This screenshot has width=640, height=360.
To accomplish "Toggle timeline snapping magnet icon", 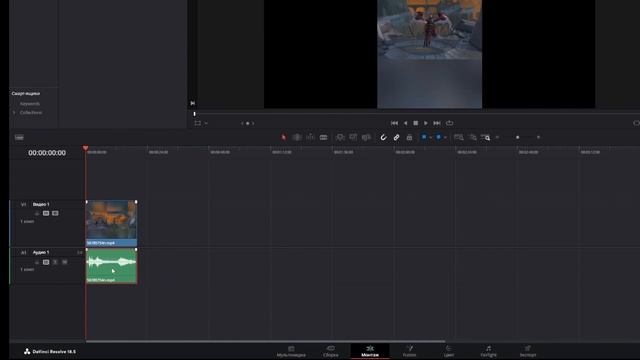I will (383, 138).
